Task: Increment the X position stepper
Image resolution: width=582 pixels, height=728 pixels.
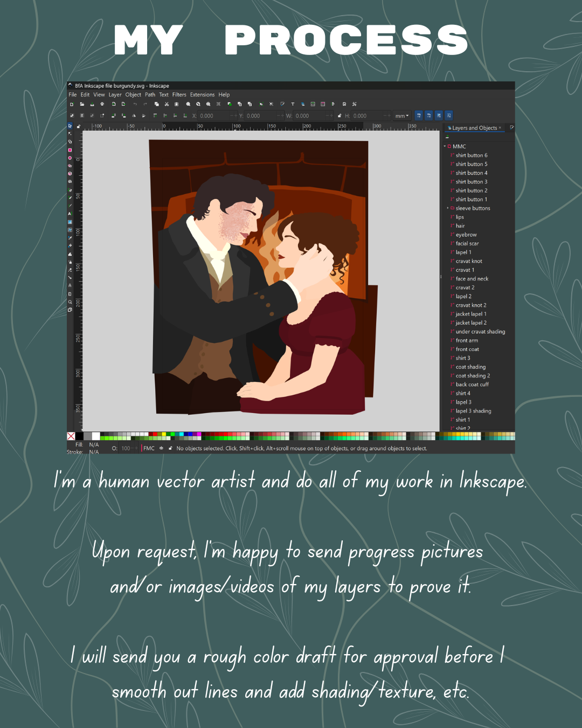Action: click(x=235, y=115)
